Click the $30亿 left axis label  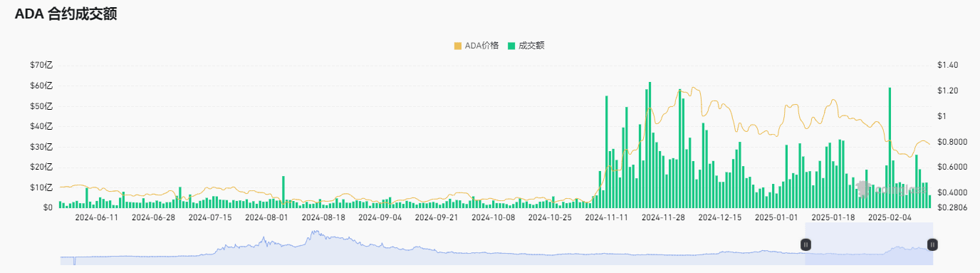tap(41, 147)
